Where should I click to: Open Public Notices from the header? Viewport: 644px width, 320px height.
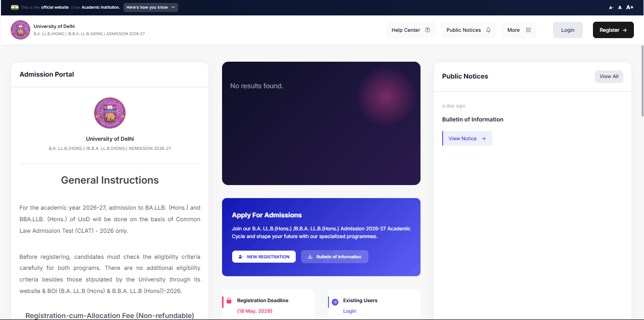pos(469,30)
